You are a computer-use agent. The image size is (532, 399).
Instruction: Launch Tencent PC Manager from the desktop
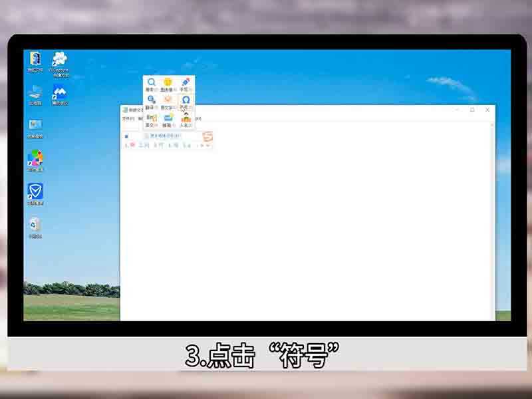tap(35, 190)
